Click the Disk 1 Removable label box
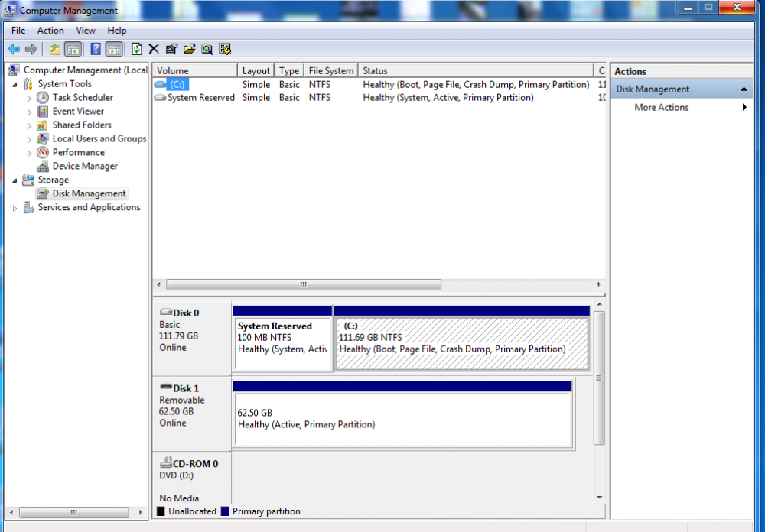The width and height of the screenshot is (765, 532). [192, 414]
